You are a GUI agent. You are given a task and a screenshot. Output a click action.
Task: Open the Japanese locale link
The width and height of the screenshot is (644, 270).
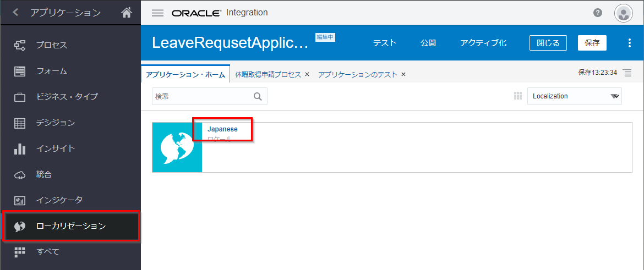pos(222,129)
